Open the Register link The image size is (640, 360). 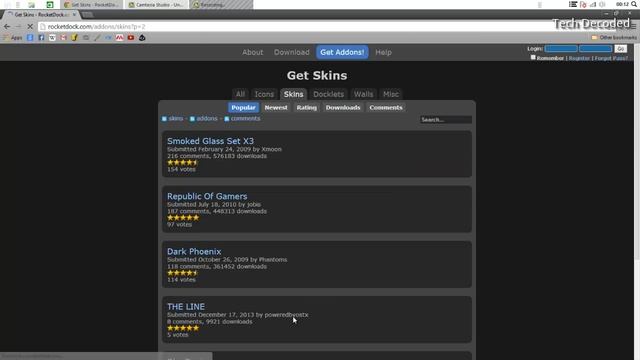click(579, 58)
